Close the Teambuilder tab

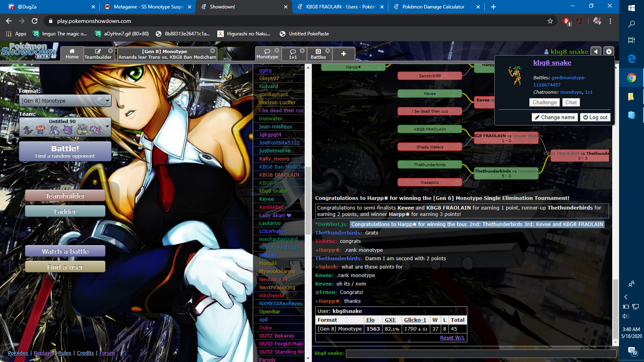[x=110, y=51]
